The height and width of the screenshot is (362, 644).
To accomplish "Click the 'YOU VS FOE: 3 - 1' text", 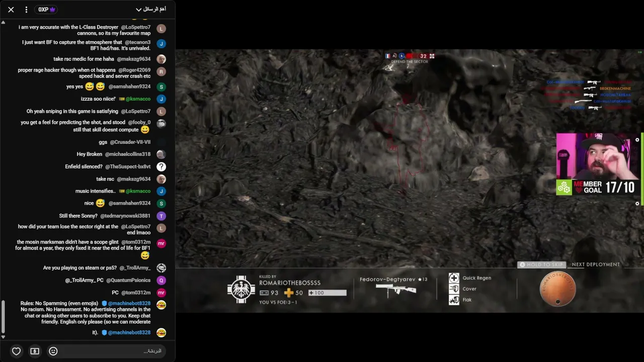I will pyautogui.click(x=278, y=302).
